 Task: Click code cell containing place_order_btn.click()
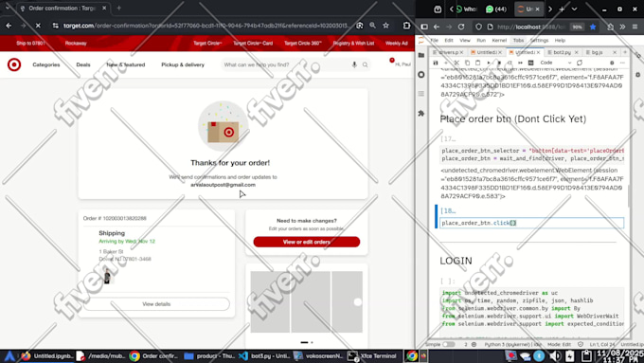(532, 223)
